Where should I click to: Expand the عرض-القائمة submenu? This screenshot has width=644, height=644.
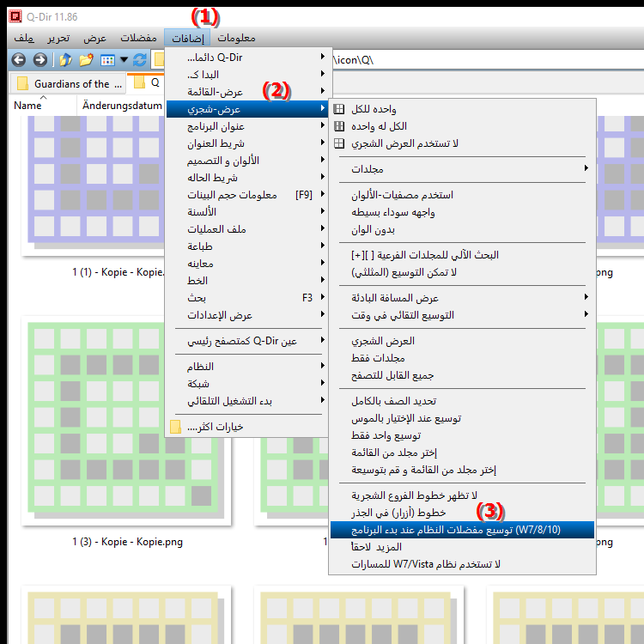click(246, 92)
